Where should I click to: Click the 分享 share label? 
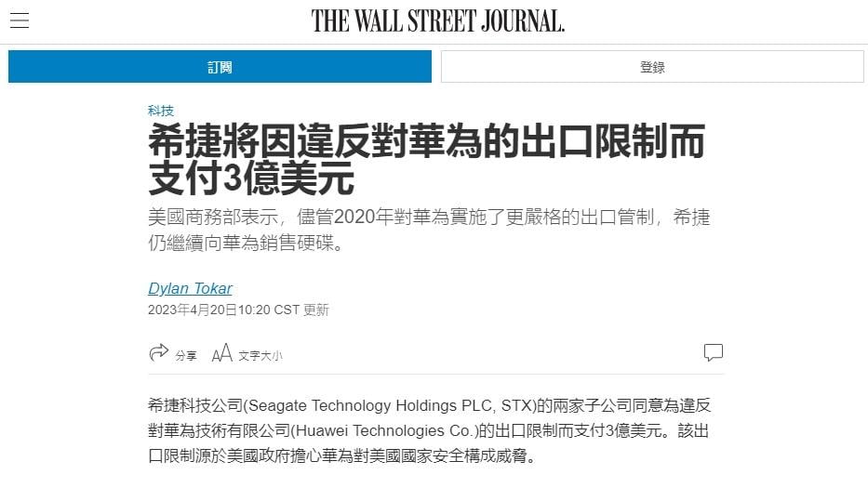click(x=186, y=356)
